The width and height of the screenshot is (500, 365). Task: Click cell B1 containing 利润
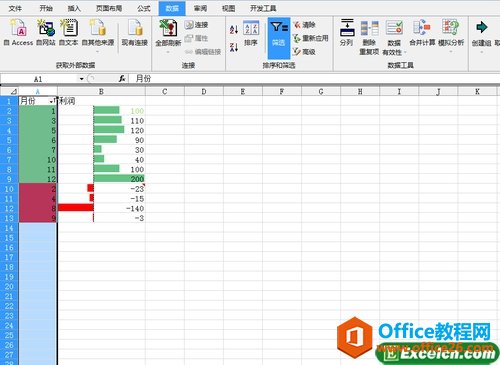pos(101,101)
